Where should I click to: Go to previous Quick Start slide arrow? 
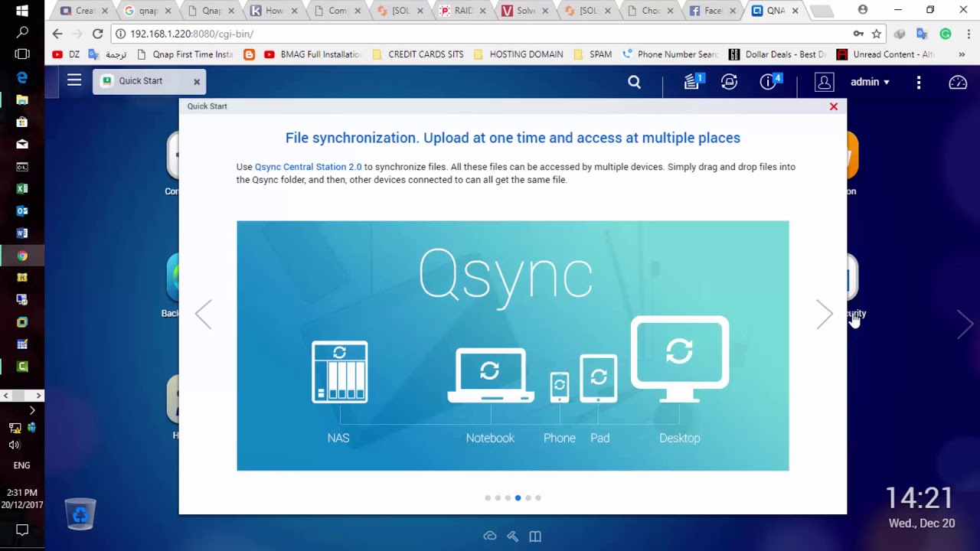point(203,314)
